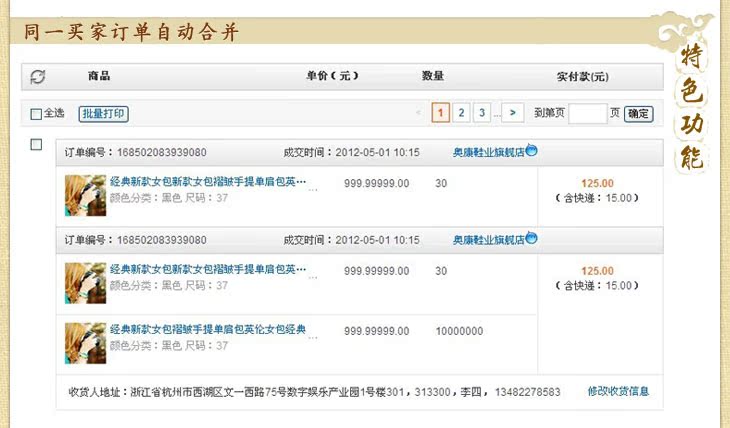Click the first order's 125.00 payment amount

click(x=597, y=183)
